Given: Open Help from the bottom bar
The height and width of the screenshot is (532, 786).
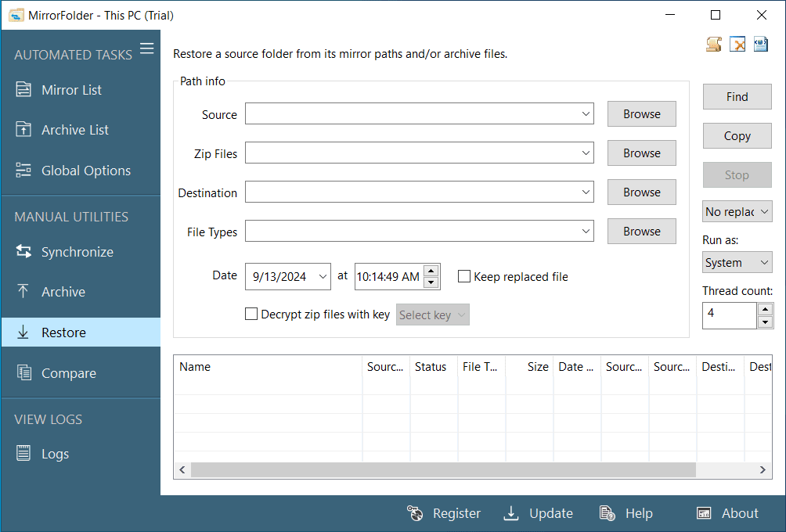Looking at the screenshot, I should (x=626, y=513).
